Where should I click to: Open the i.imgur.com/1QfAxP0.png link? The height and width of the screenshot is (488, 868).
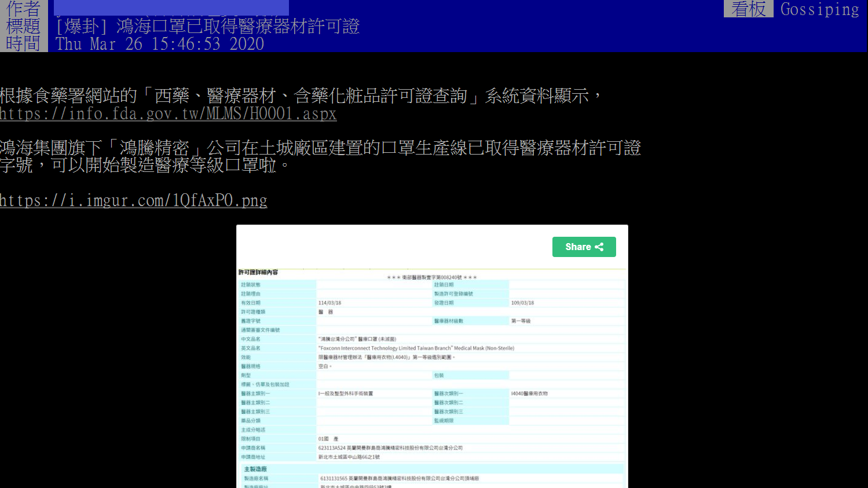point(133,200)
